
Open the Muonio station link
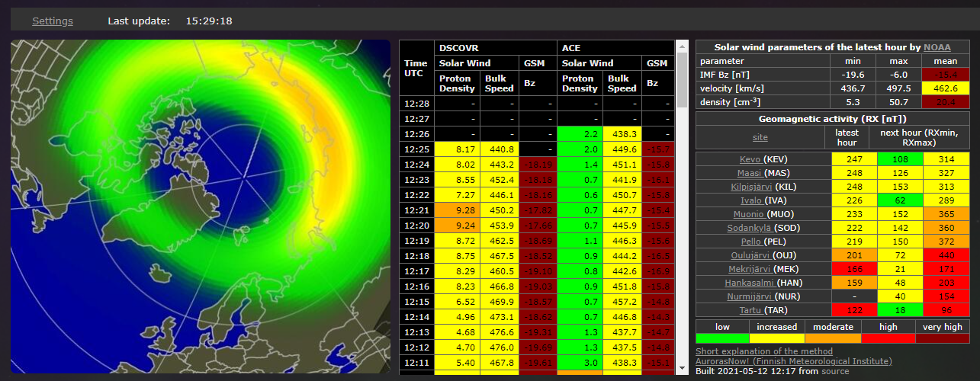pyautogui.click(x=748, y=214)
